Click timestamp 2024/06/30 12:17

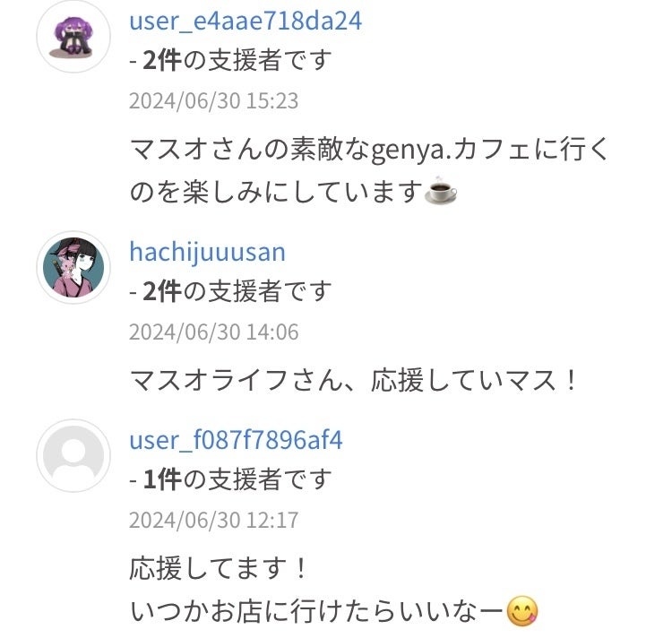click(x=213, y=521)
